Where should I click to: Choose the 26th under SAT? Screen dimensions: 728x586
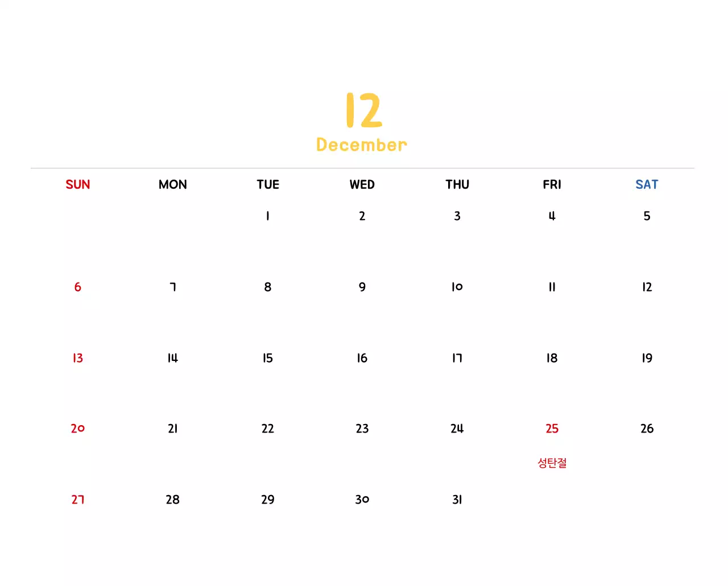[647, 429]
